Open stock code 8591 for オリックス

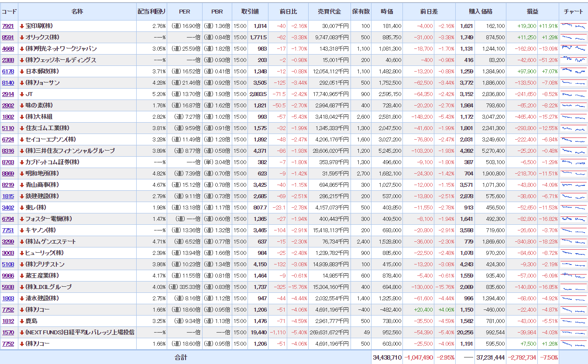(8, 38)
